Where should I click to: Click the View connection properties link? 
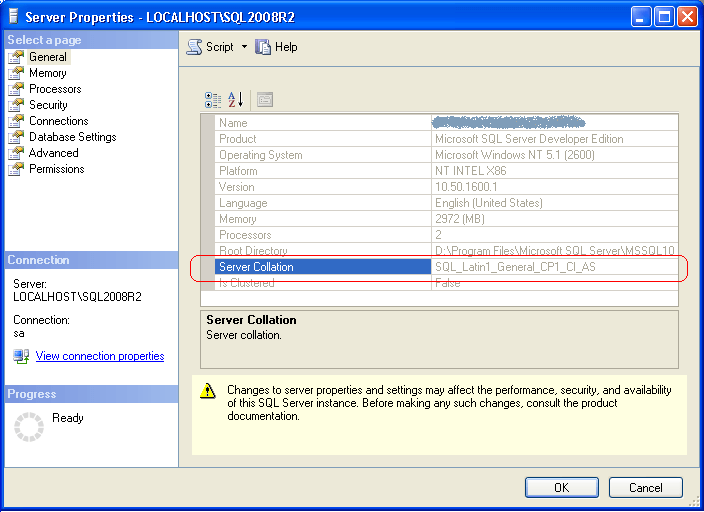[100, 356]
